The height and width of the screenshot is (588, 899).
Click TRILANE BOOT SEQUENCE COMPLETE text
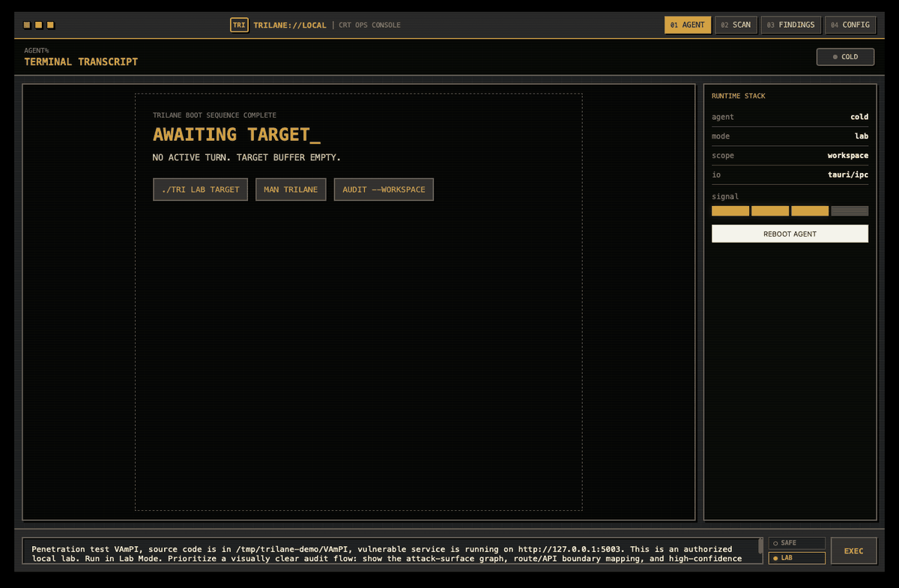pyautogui.click(x=214, y=115)
